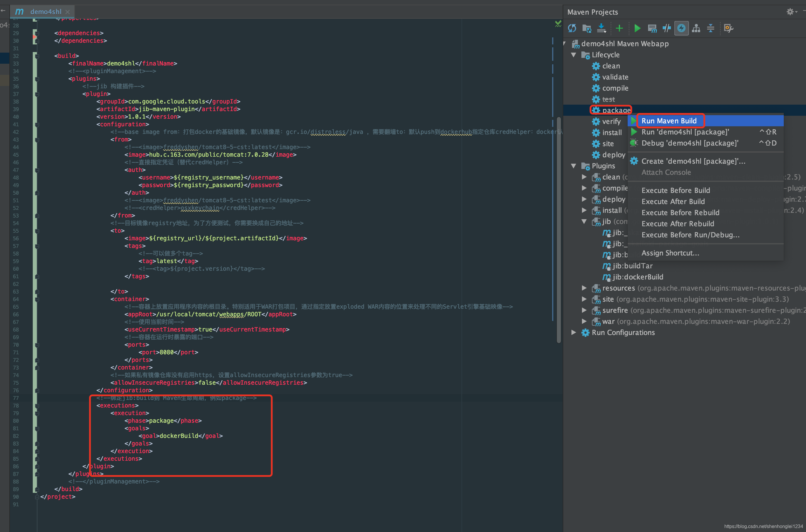The image size is (806, 532).
Task: Click the green Run Maven Build toolbar icon
Action: [x=637, y=28]
